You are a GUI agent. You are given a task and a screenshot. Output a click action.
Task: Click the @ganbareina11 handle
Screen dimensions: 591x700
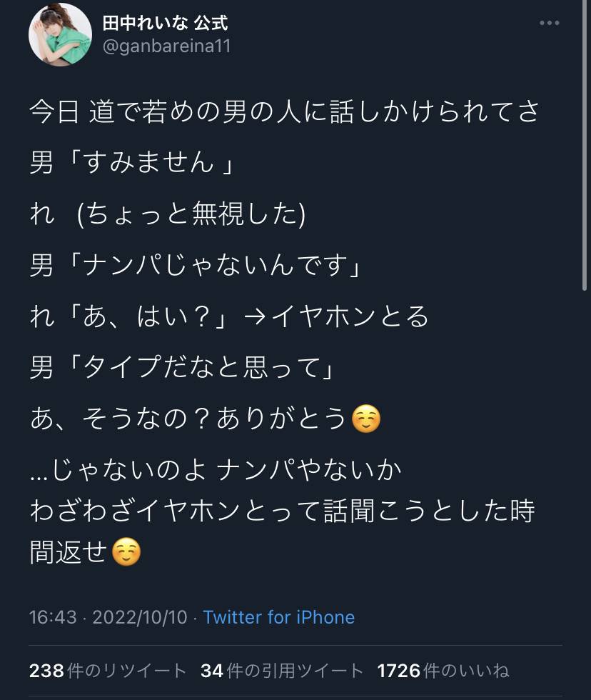(x=166, y=46)
